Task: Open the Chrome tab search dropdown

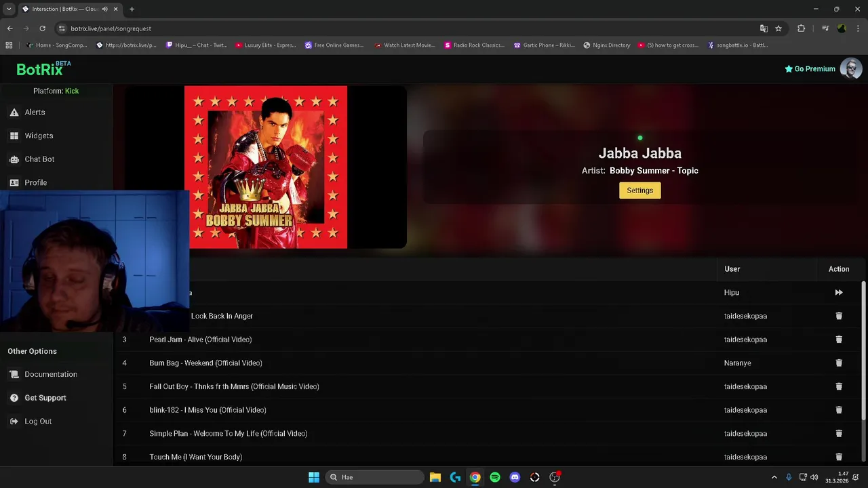Action: coord(9,9)
